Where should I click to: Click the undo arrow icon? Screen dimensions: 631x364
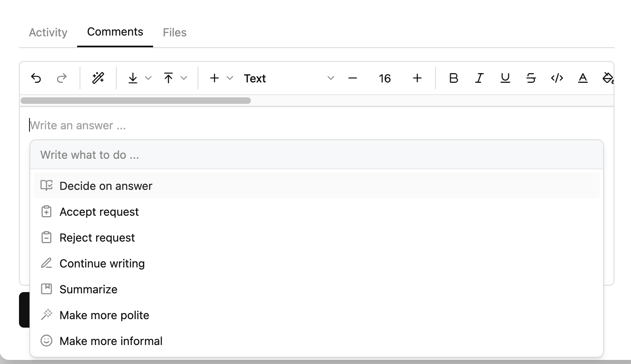click(x=36, y=78)
